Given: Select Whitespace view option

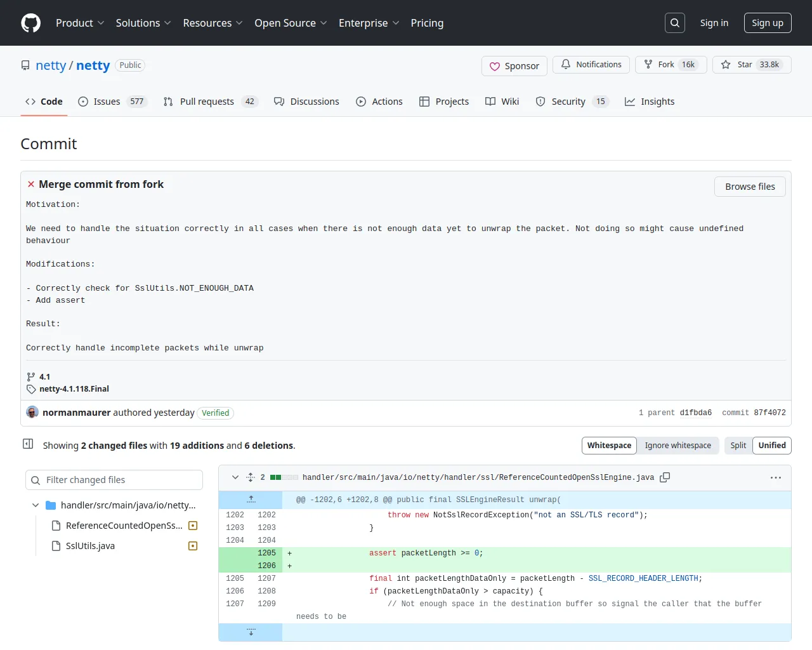Looking at the screenshot, I should [x=609, y=446].
